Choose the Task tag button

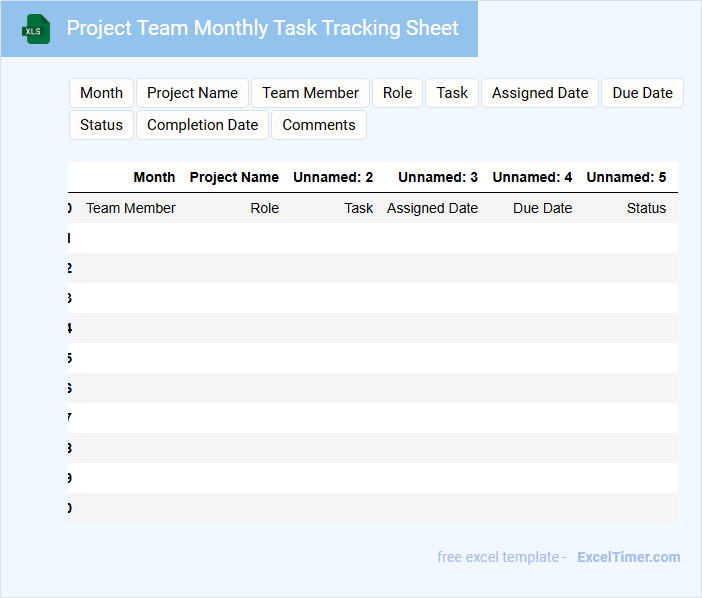pos(452,93)
